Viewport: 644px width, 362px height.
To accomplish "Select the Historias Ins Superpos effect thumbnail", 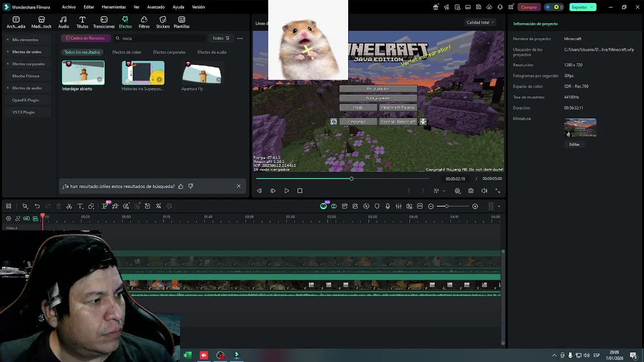I will (x=143, y=73).
